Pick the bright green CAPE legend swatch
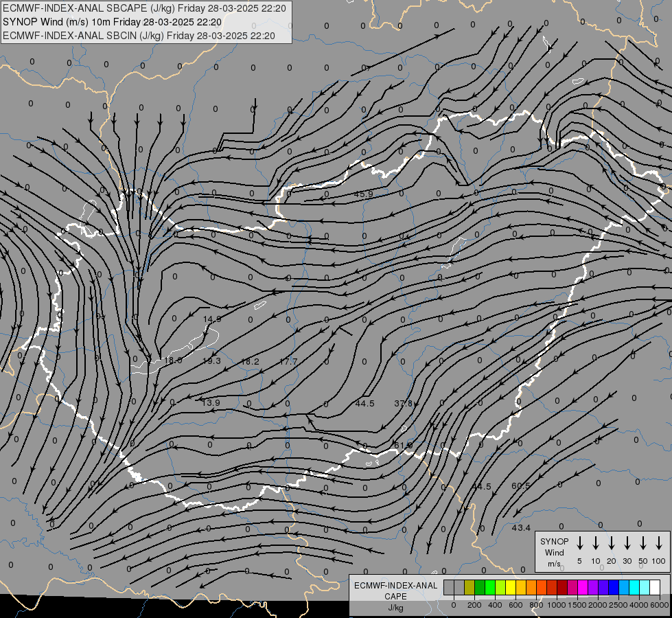This screenshot has width=672, height=618. pyautogui.click(x=490, y=587)
